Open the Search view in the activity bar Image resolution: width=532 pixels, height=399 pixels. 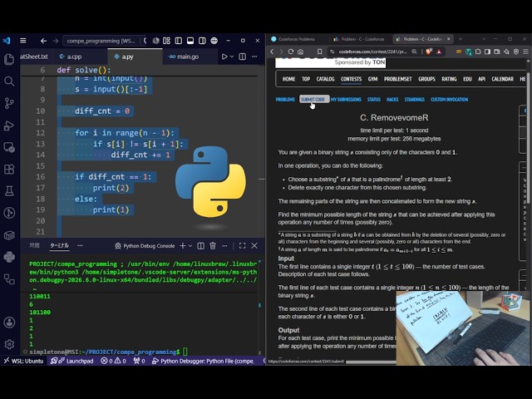[x=9, y=81]
